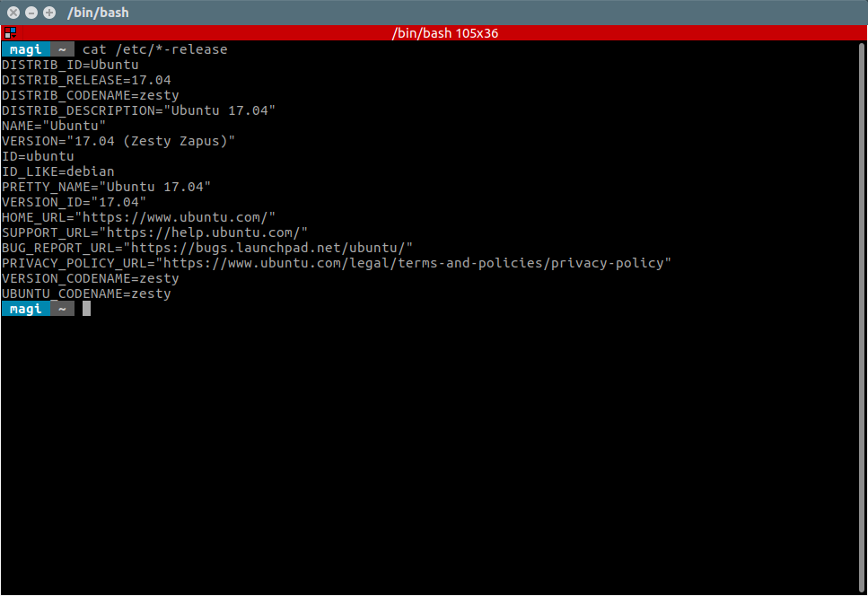Click the terminal cursor block

tap(86, 309)
